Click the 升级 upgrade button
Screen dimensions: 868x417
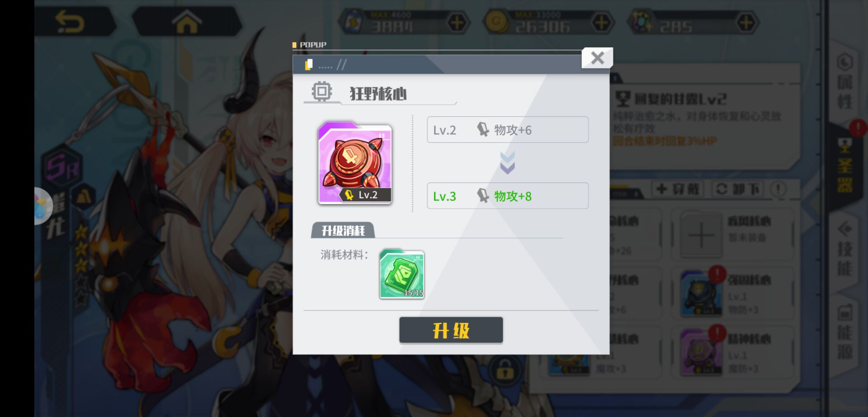[x=451, y=330]
